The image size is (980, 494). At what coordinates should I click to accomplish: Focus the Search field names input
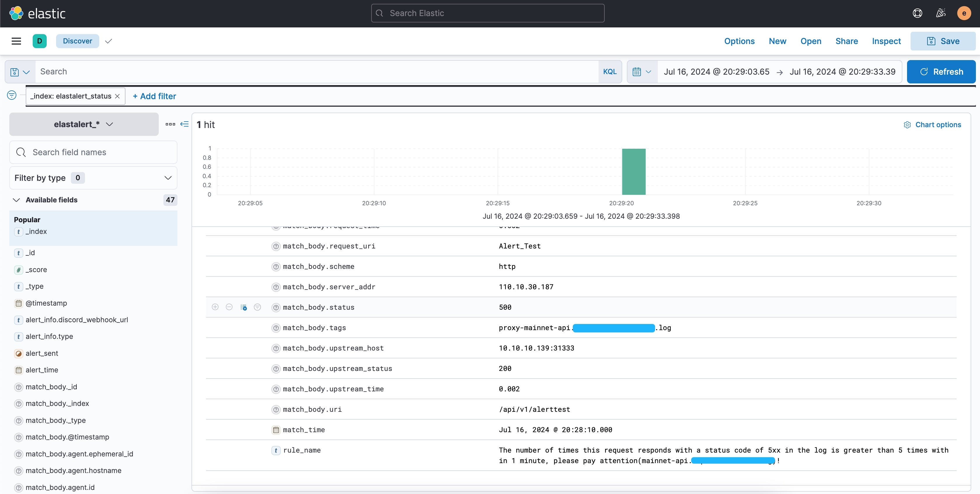[x=93, y=153]
